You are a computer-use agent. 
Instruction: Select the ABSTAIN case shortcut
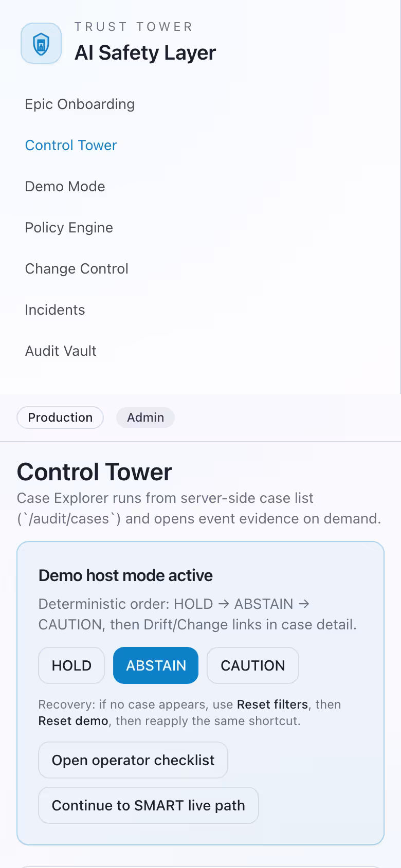[x=155, y=665]
